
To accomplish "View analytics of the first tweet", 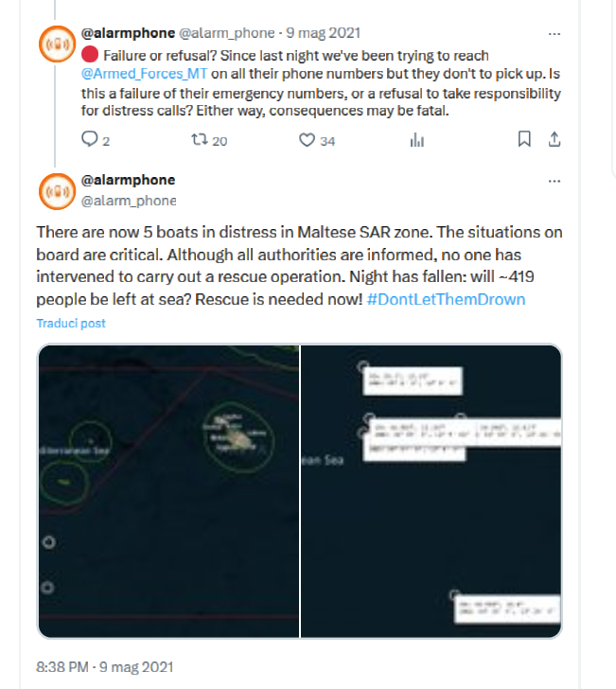I will click(x=414, y=140).
